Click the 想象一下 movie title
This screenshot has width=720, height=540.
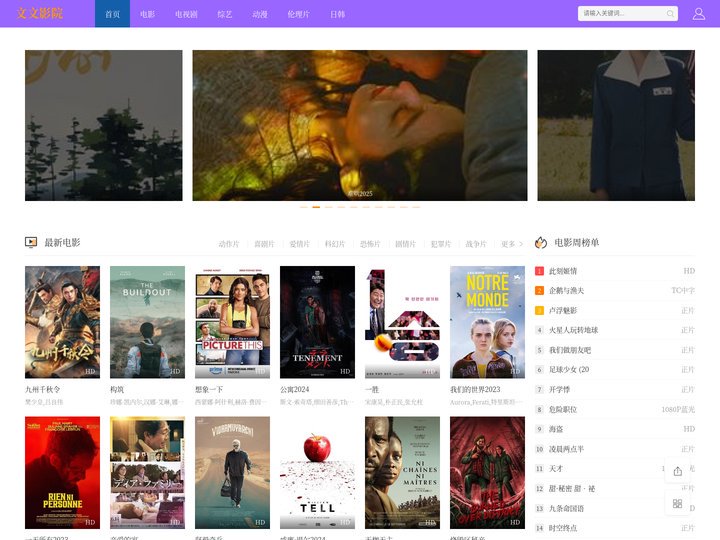pyautogui.click(x=209, y=389)
